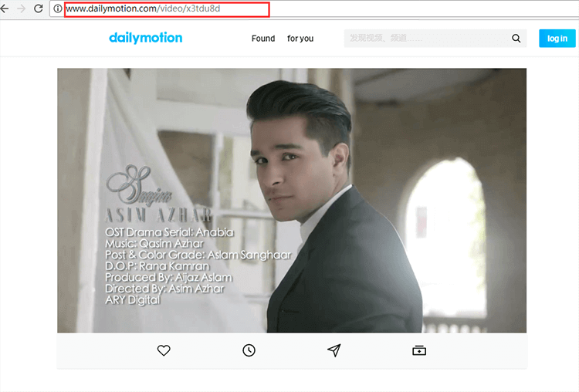The image size is (579, 392).
Task: Like the video with heart icon
Action: pyautogui.click(x=164, y=350)
